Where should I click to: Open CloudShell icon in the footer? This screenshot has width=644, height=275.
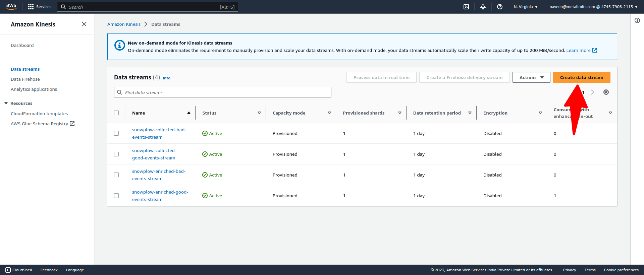pyautogui.click(x=8, y=270)
